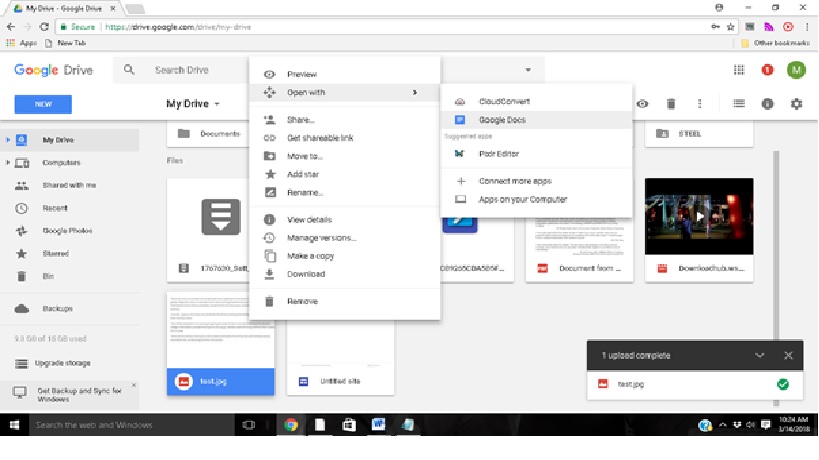The image size is (819, 460).
Task: Select My Drive in the sidebar
Action: tap(69, 140)
